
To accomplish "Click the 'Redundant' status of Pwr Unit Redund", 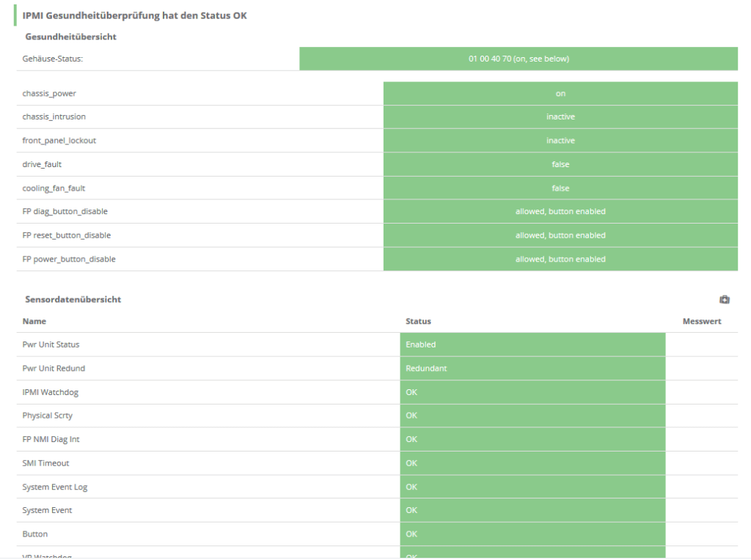I will point(532,368).
